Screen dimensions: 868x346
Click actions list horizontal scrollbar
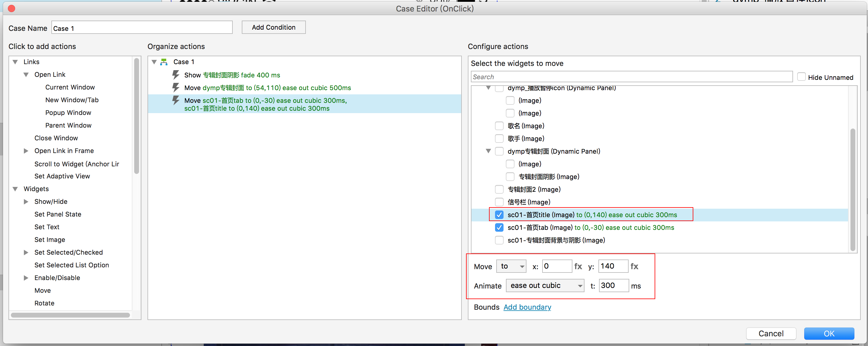[70, 315]
